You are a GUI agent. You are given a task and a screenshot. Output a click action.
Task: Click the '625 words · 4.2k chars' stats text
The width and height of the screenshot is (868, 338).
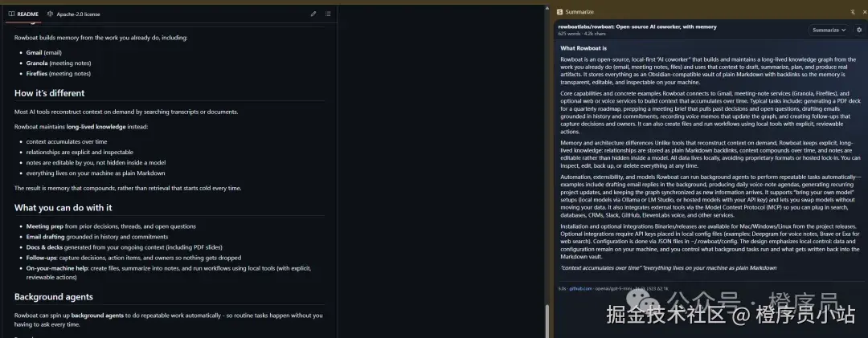click(x=583, y=34)
